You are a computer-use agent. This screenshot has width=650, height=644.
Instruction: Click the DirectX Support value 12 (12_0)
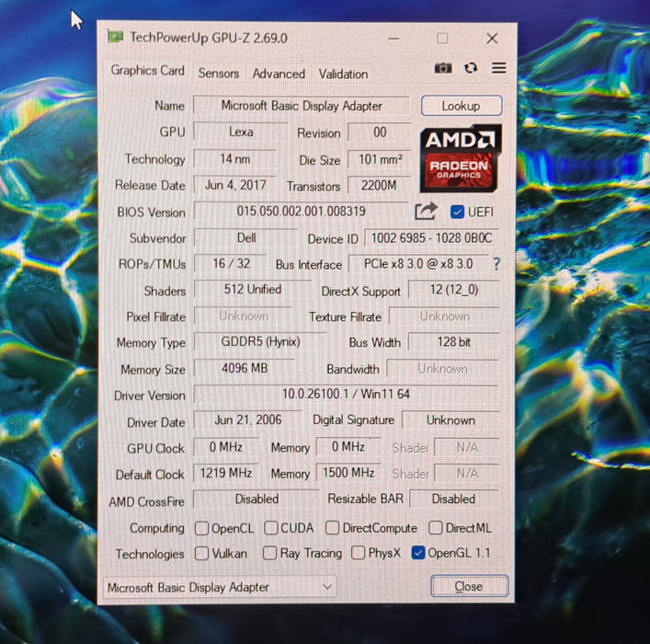tap(454, 290)
